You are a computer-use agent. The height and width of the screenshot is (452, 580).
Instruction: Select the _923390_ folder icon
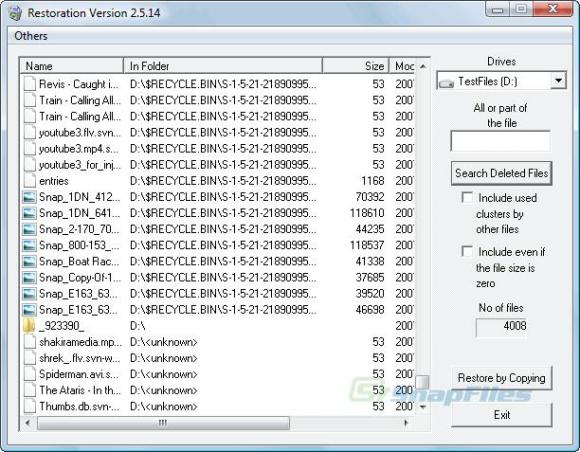pyautogui.click(x=29, y=325)
